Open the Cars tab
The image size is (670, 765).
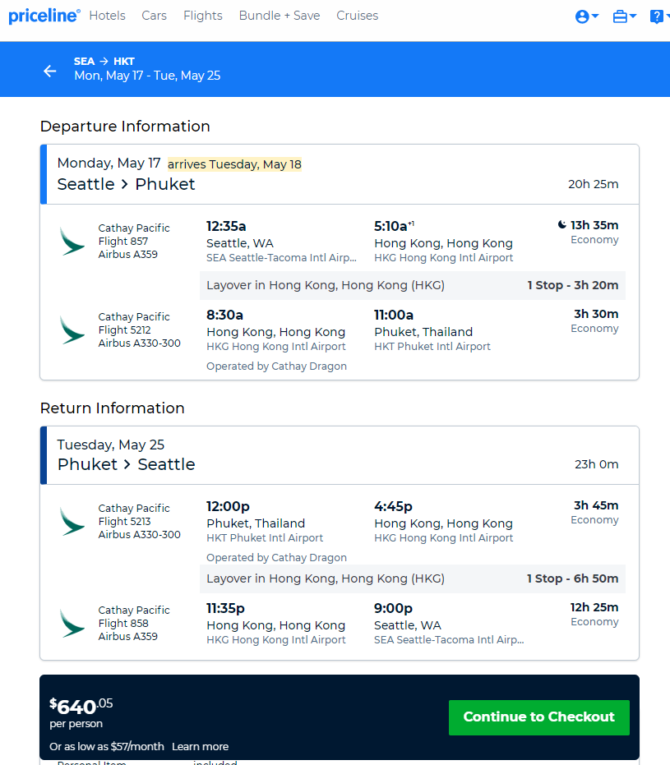154,16
